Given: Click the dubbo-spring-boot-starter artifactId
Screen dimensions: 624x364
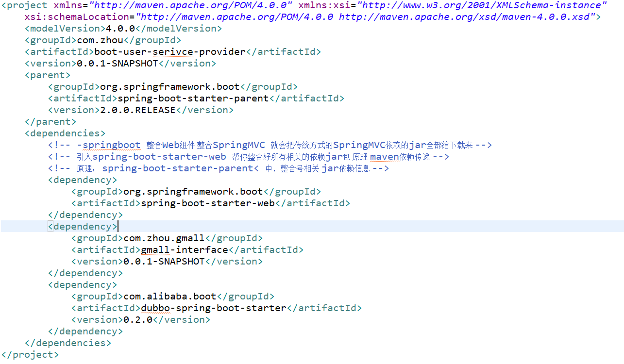Looking at the screenshot, I should pyautogui.click(x=214, y=308).
